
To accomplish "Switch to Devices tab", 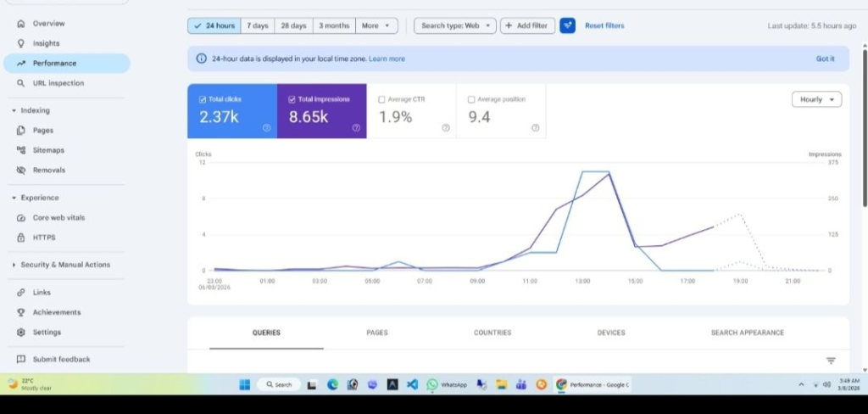I will pyautogui.click(x=611, y=333).
